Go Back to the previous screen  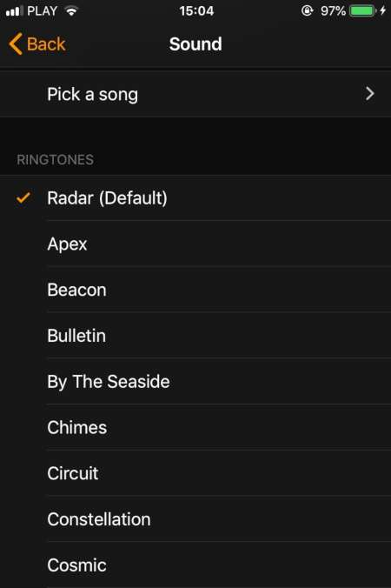coord(37,43)
